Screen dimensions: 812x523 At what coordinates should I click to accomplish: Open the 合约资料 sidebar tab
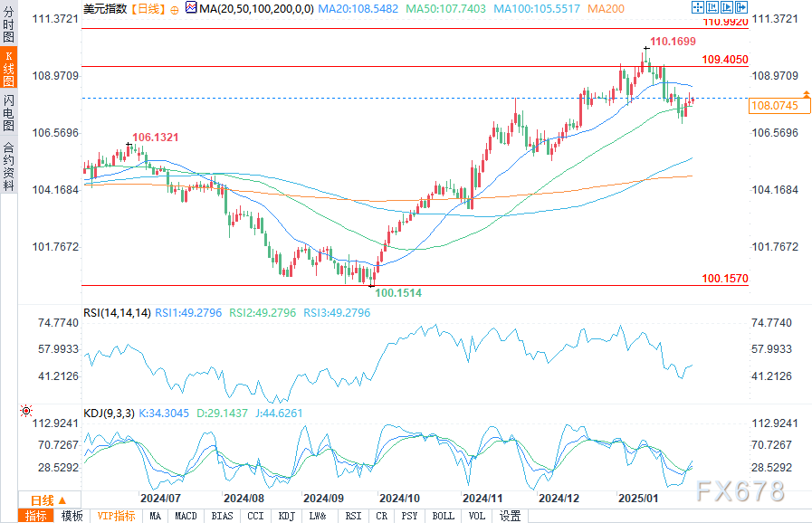tap(8, 166)
